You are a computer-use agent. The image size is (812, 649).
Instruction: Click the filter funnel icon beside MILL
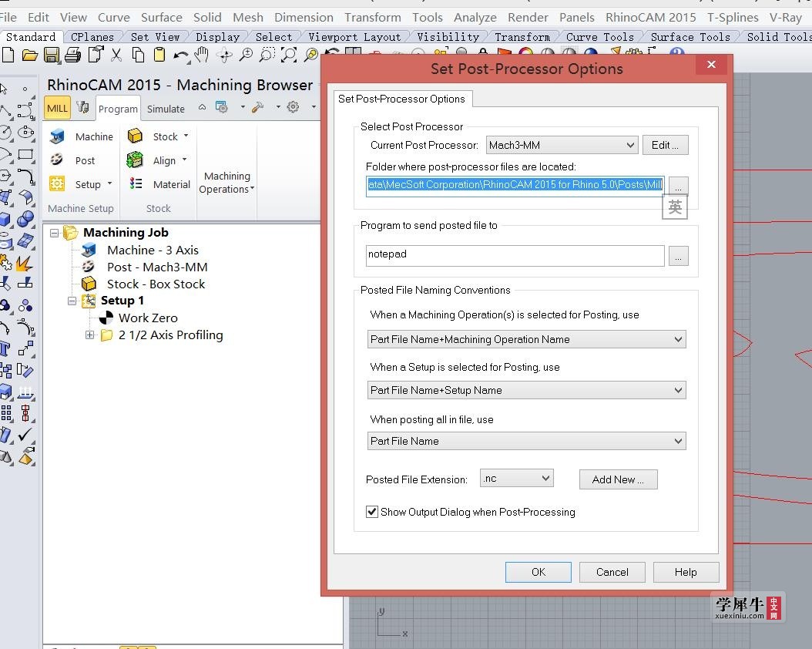(x=82, y=107)
